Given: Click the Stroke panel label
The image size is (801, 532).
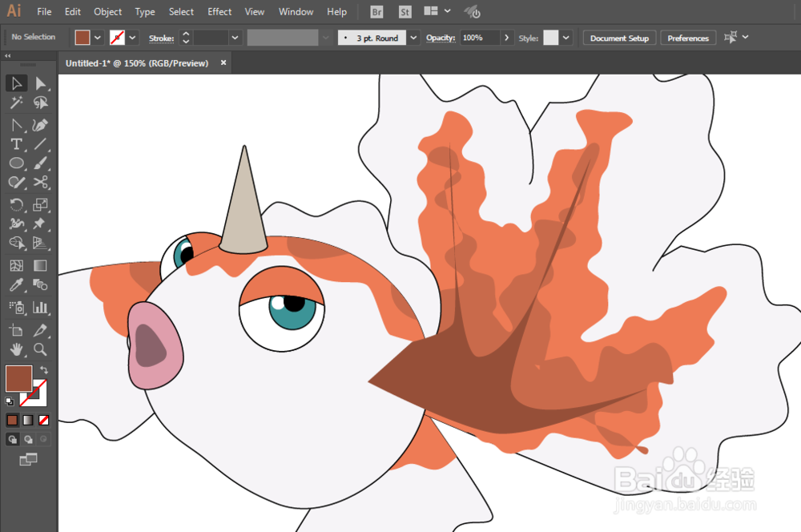Looking at the screenshot, I should click(x=162, y=38).
